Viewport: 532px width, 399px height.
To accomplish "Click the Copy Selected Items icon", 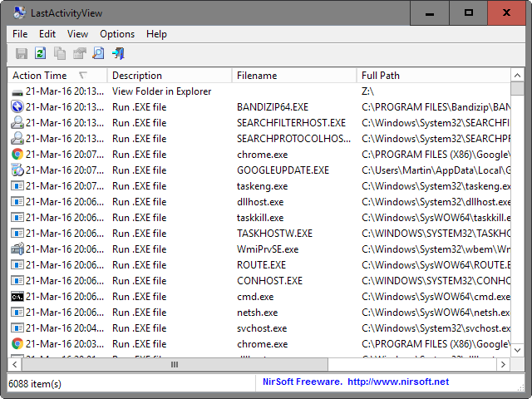I will pyautogui.click(x=60, y=53).
